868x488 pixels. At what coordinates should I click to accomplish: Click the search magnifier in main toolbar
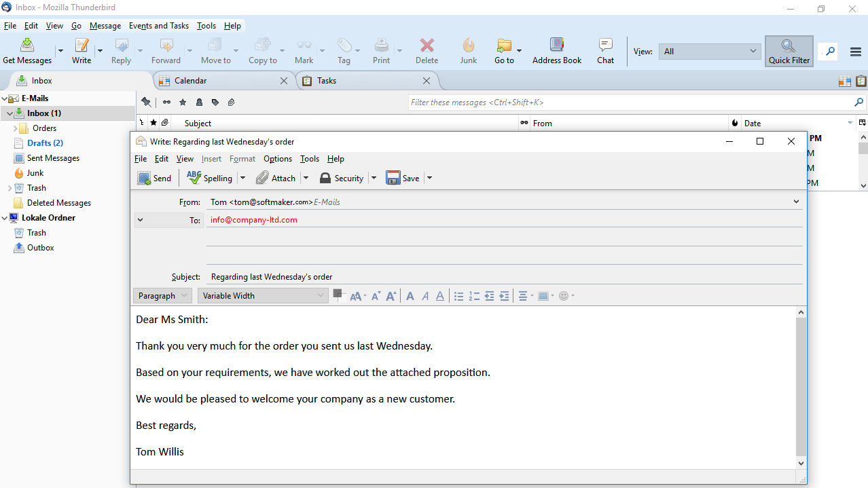[830, 51]
